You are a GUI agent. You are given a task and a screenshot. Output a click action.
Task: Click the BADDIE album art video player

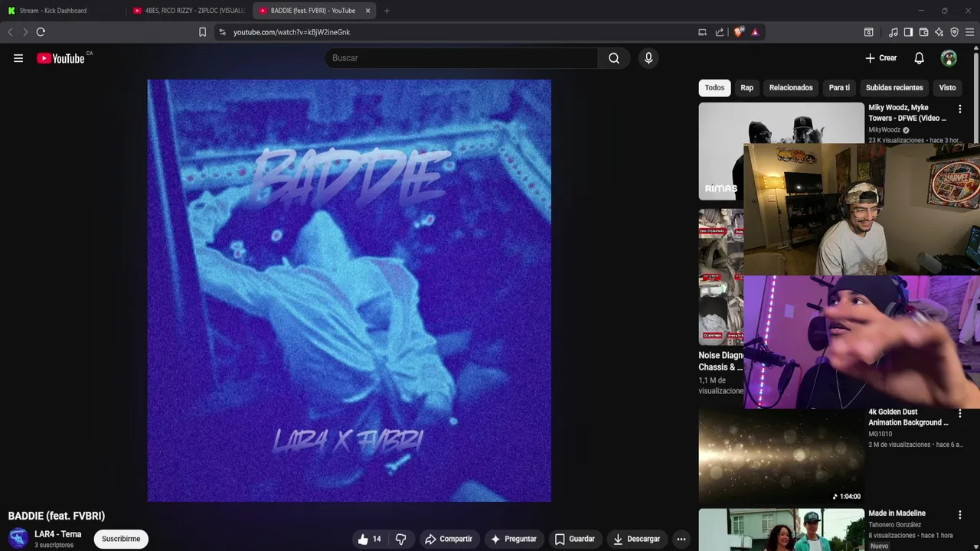(349, 291)
